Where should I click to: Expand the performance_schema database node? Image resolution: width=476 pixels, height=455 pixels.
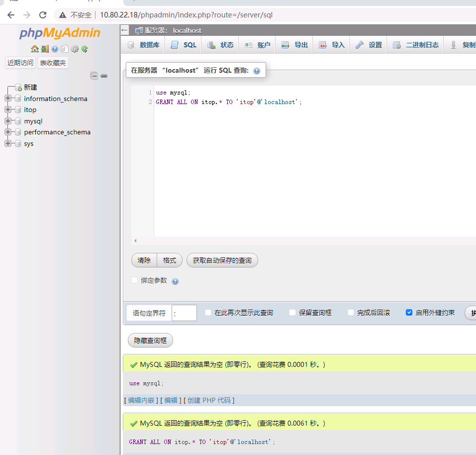[x=8, y=132]
